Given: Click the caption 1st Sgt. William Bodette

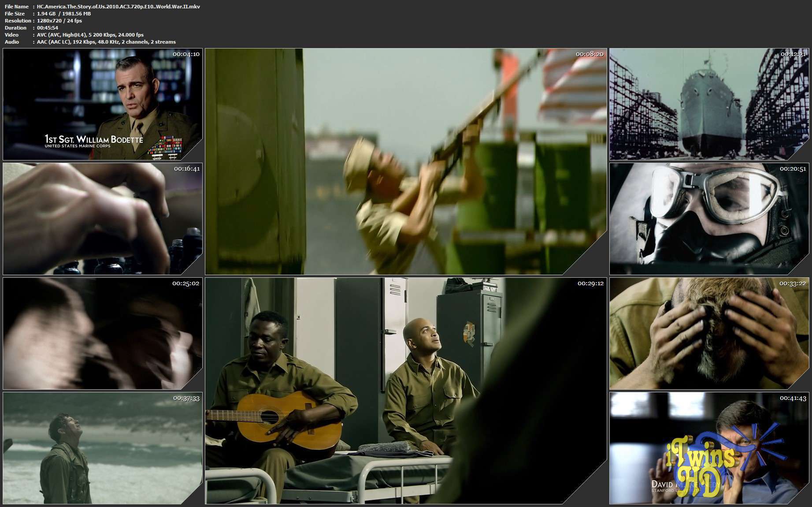Looking at the screenshot, I should pyautogui.click(x=94, y=139).
